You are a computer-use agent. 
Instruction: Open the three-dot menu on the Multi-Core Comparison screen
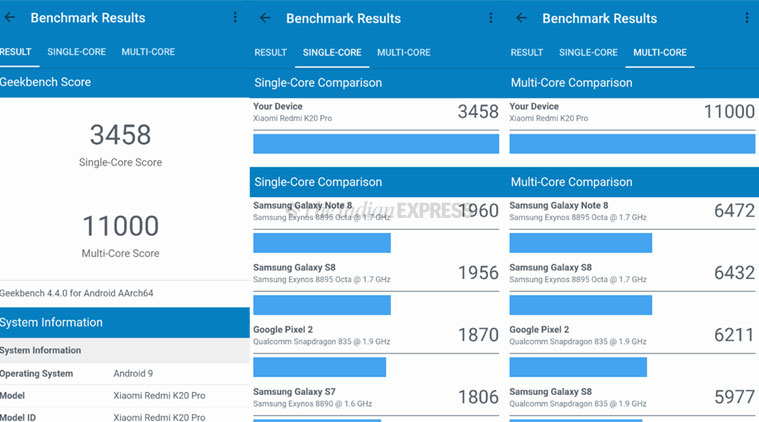[x=747, y=18]
